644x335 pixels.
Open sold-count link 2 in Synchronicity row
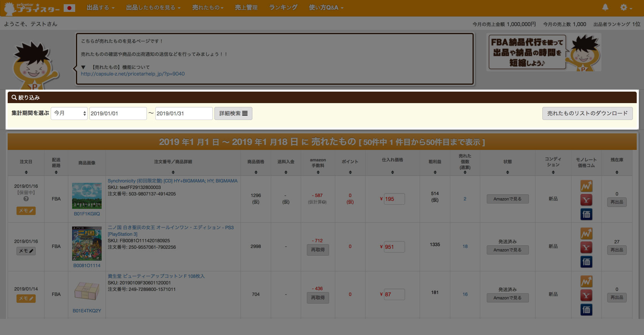click(x=465, y=199)
